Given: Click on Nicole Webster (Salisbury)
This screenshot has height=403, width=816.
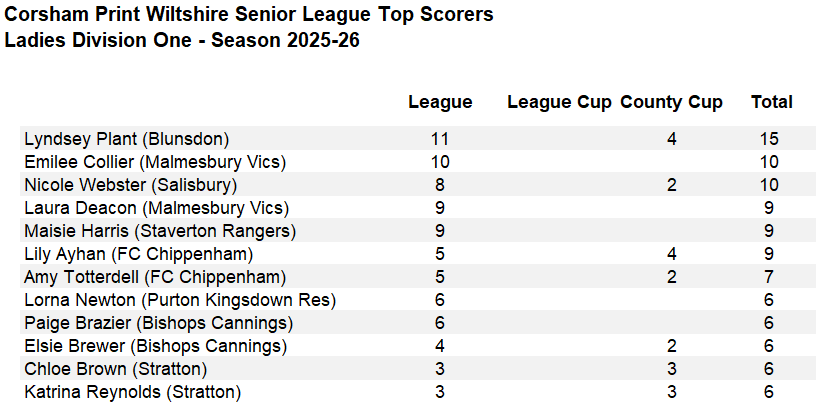Looking at the screenshot, I should tap(130, 185).
